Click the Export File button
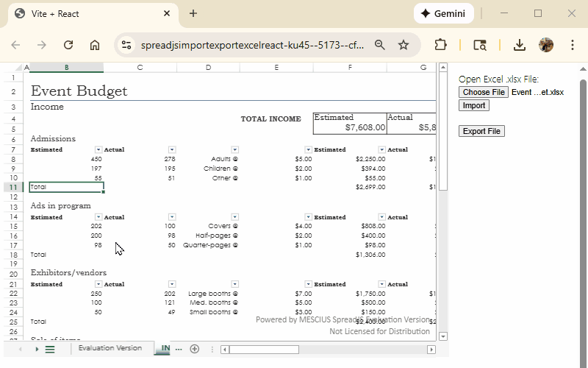 click(x=481, y=131)
